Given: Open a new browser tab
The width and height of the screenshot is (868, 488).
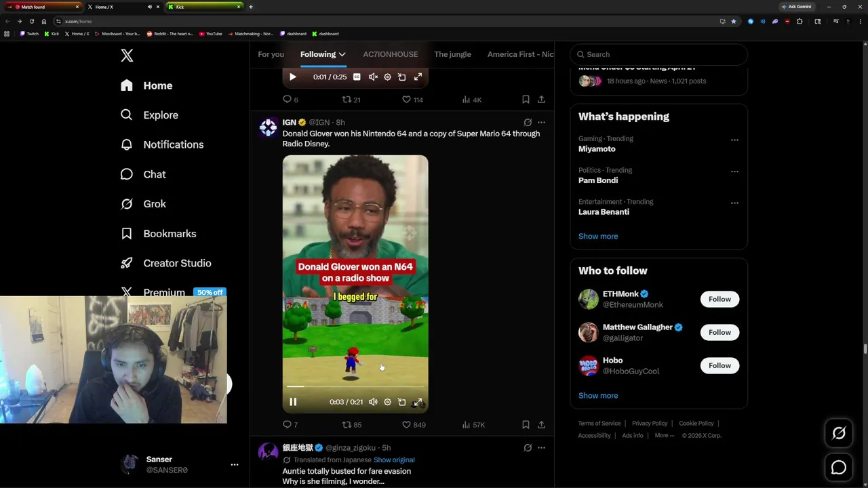Looking at the screenshot, I should 251,7.
